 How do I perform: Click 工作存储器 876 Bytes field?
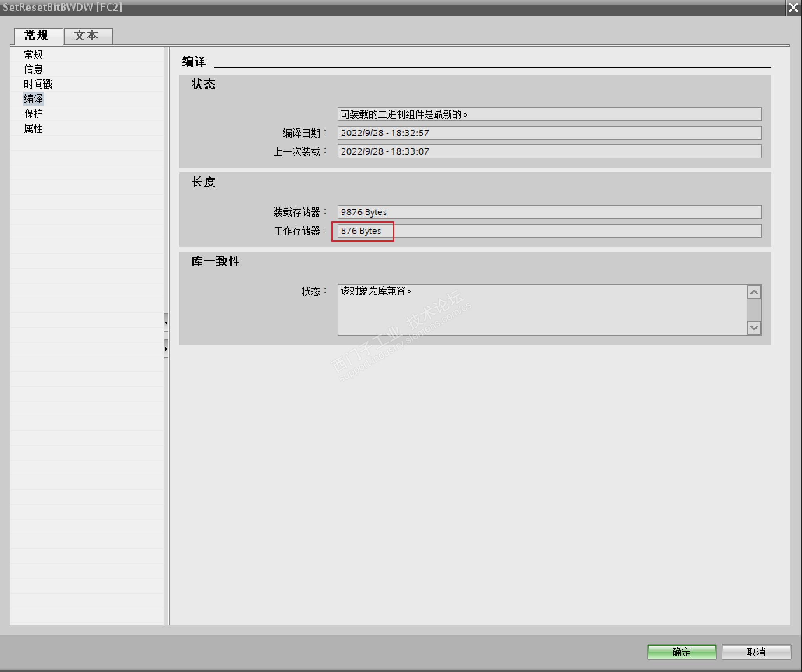(549, 231)
